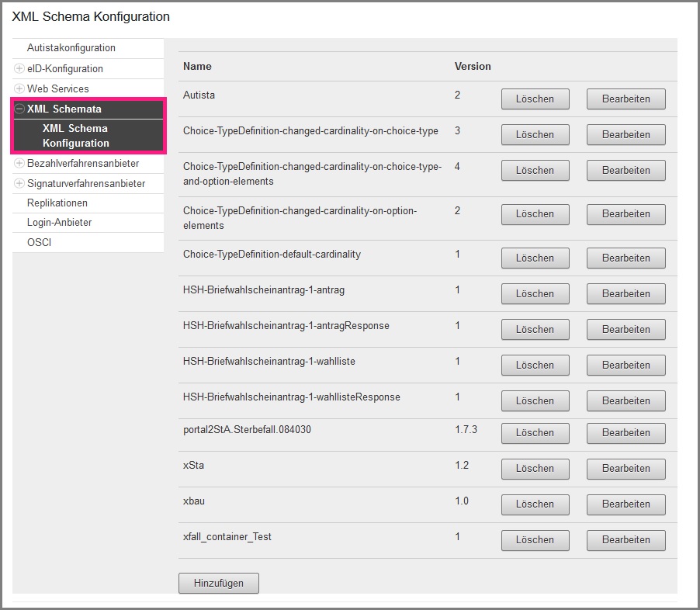Edit HSH-Briefwahlscheinantrag-1-antrag schema
The height and width of the screenshot is (610, 700).
(625, 293)
